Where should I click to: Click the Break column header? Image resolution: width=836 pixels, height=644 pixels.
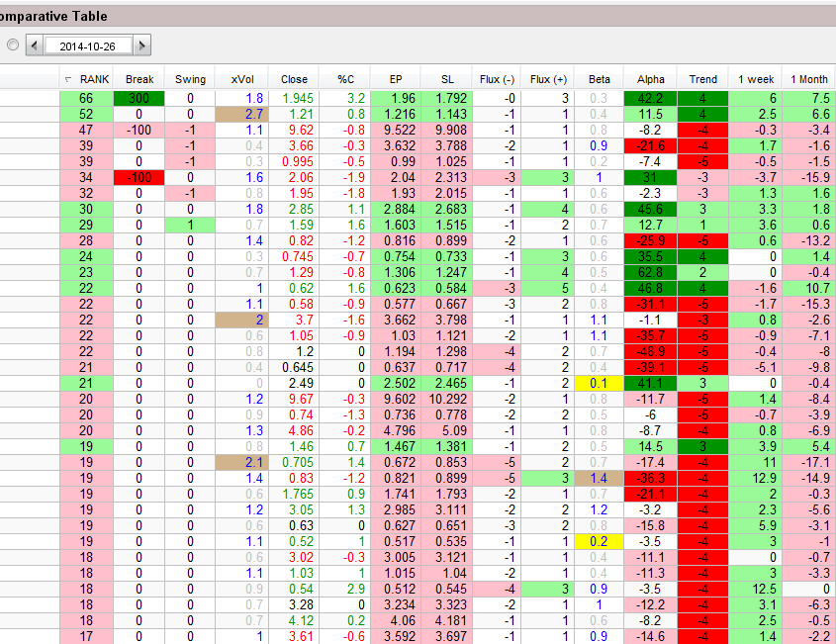pos(139,79)
